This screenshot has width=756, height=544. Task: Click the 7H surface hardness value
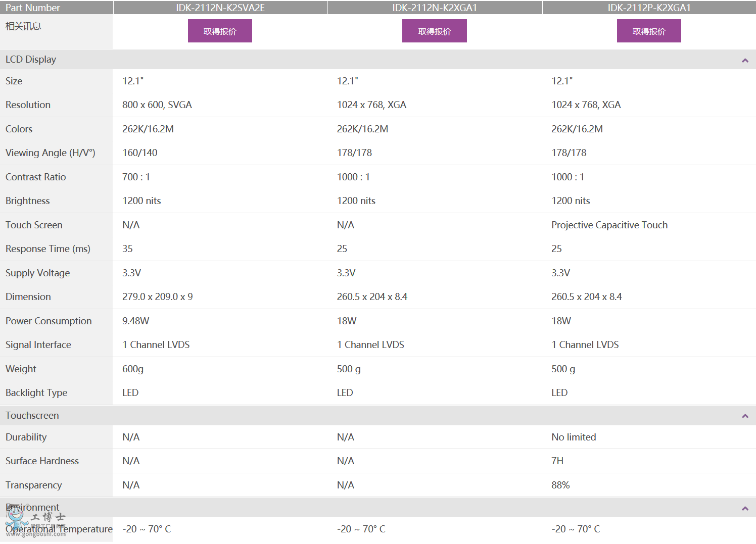557,461
